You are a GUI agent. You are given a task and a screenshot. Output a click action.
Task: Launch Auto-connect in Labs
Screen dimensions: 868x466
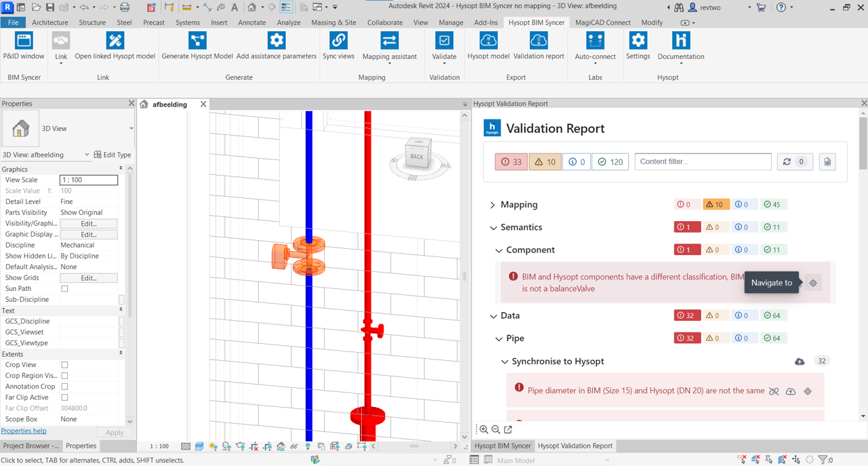pos(596,47)
